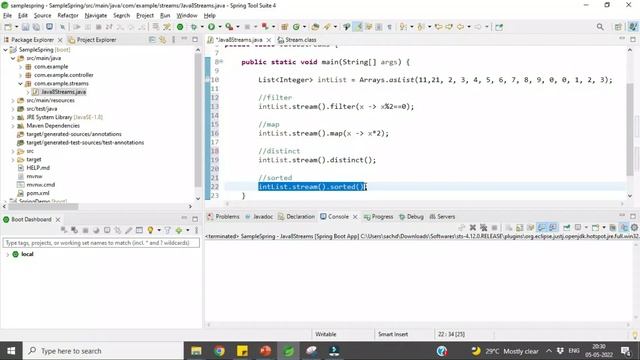Toggle the Java perspective button at top right
The image size is (640, 360).
click(633, 27)
